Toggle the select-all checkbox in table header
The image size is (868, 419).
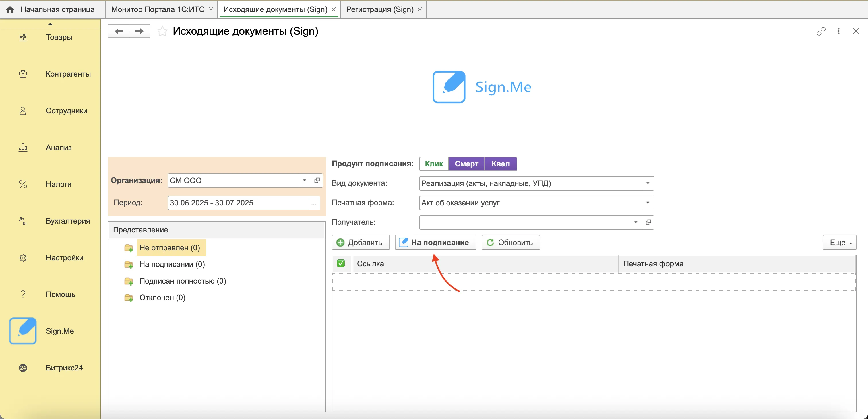(x=341, y=263)
